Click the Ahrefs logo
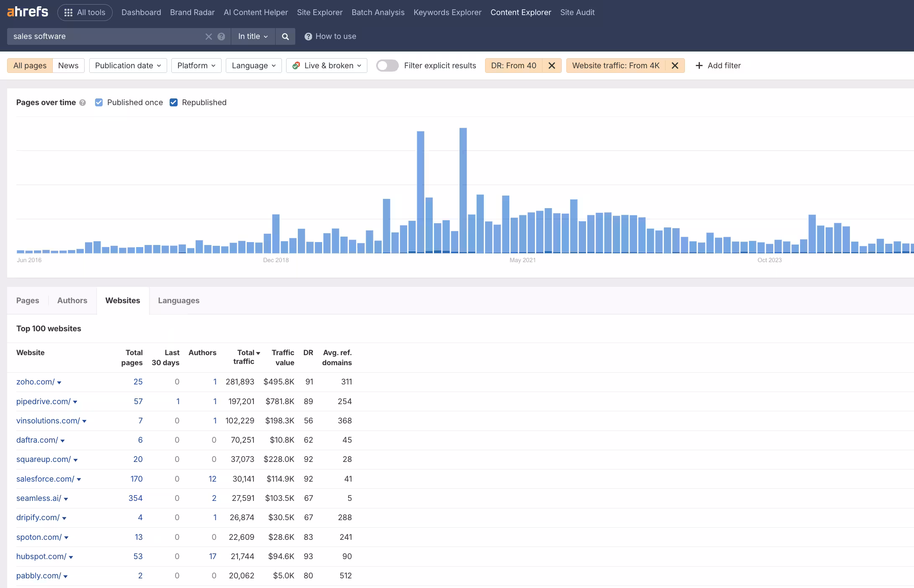 28,12
